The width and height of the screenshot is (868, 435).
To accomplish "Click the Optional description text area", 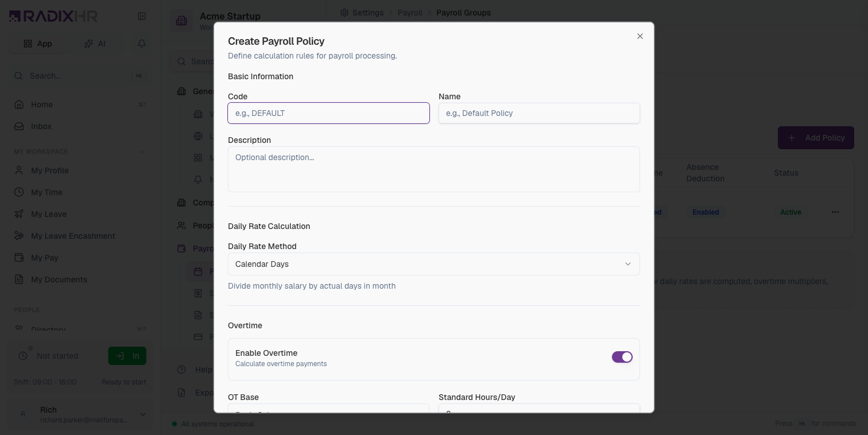I will click(434, 169).
